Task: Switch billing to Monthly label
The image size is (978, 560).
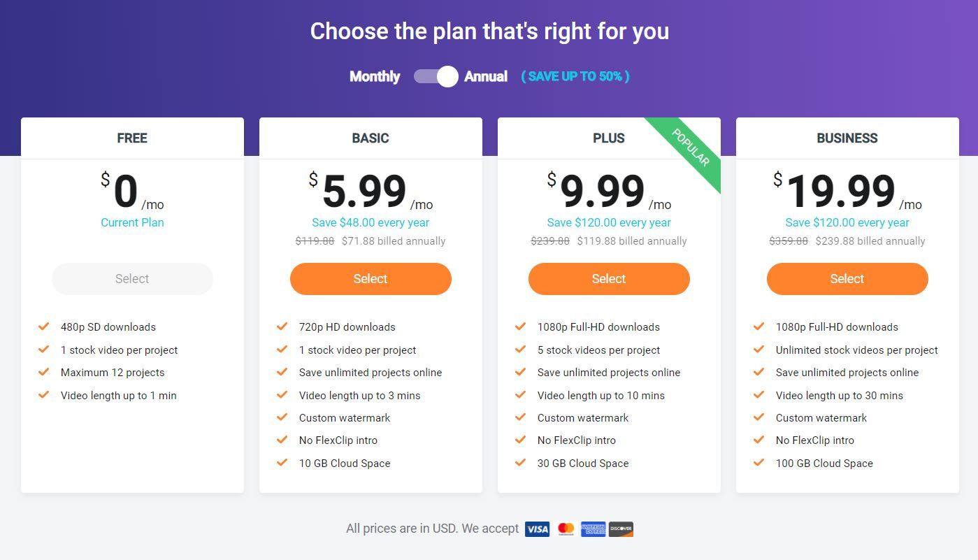Action: [375, 76]
